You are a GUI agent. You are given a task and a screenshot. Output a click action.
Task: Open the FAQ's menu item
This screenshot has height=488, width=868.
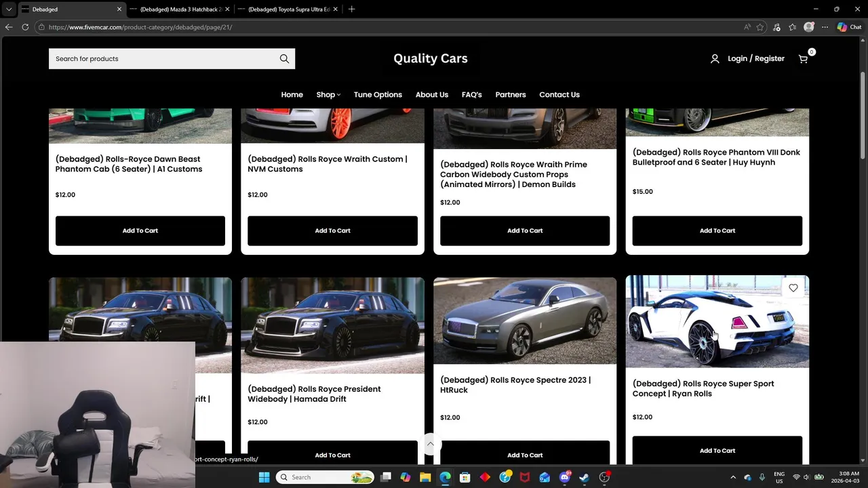tap(472, 95)
